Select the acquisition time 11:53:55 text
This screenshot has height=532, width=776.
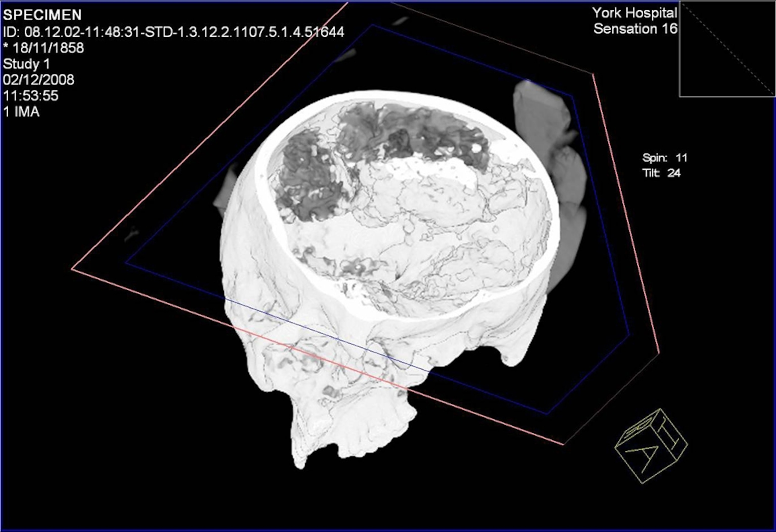(x=32, y=96)
